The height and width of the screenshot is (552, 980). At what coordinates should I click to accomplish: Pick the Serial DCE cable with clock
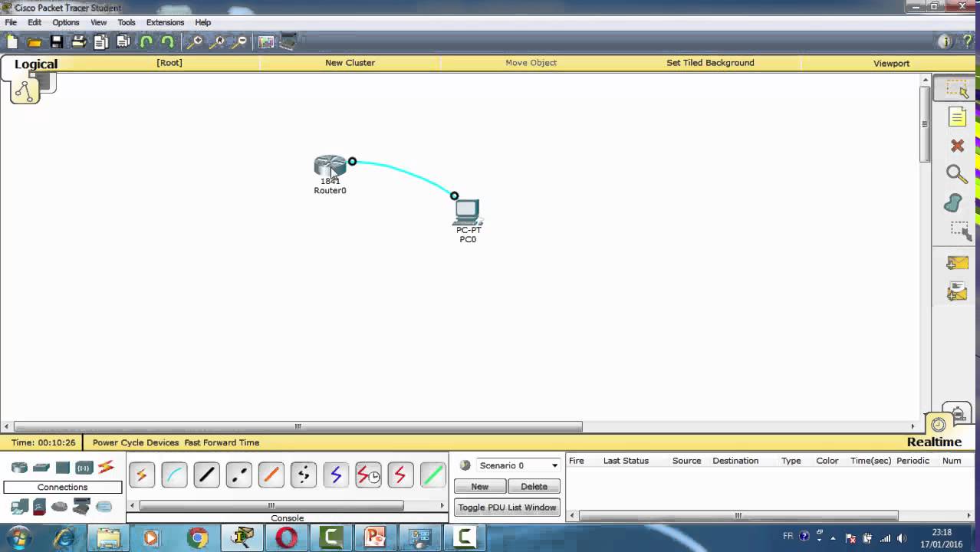pyautogui.click(x=368, y=475)
